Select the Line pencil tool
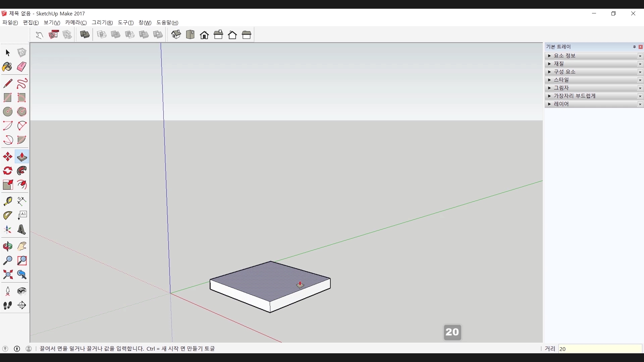644x362 pixels. [7, 83]
